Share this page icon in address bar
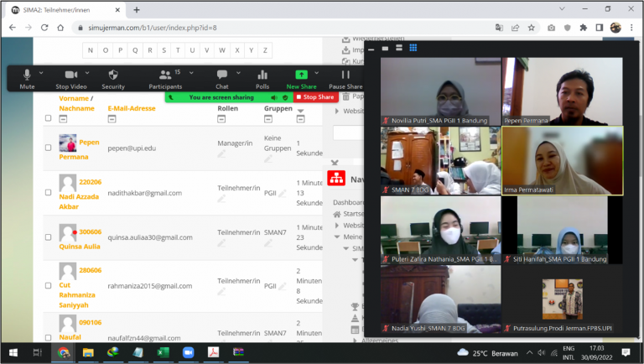This screenshot has width=644, height=364. (515, 28)
